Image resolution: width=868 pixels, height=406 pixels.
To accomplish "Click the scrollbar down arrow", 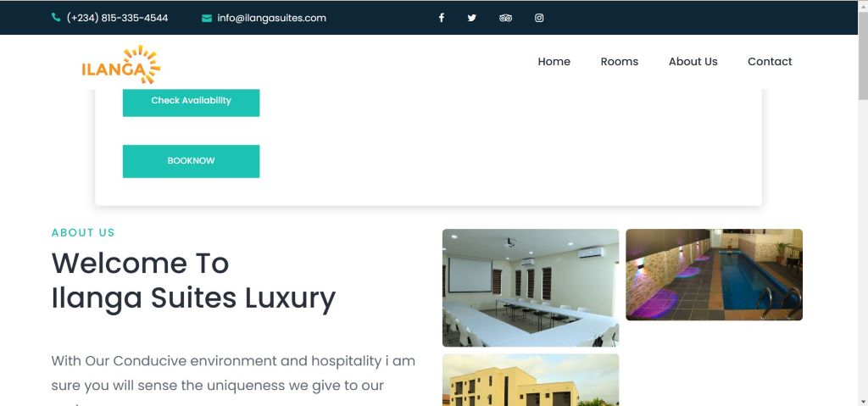I will 862,400.
